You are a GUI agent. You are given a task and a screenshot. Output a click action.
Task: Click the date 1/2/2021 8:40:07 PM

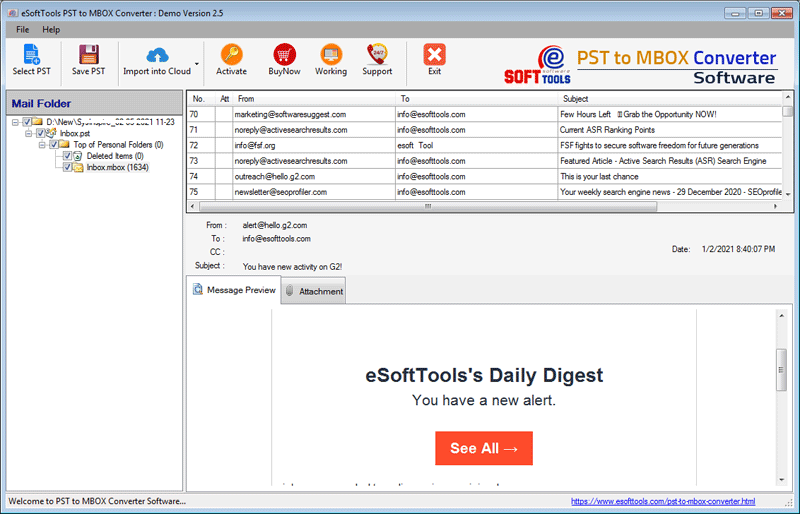(738, 249)
